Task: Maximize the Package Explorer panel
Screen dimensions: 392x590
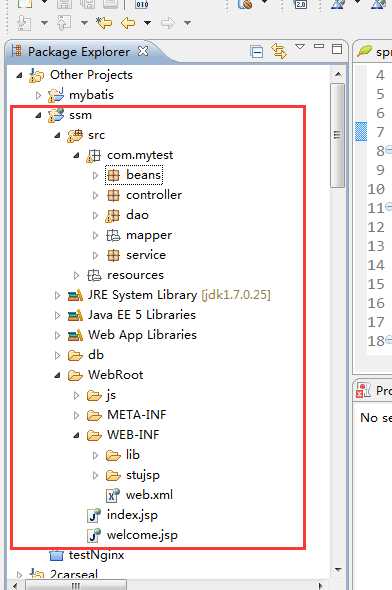Action: click(x=337, y=49)
